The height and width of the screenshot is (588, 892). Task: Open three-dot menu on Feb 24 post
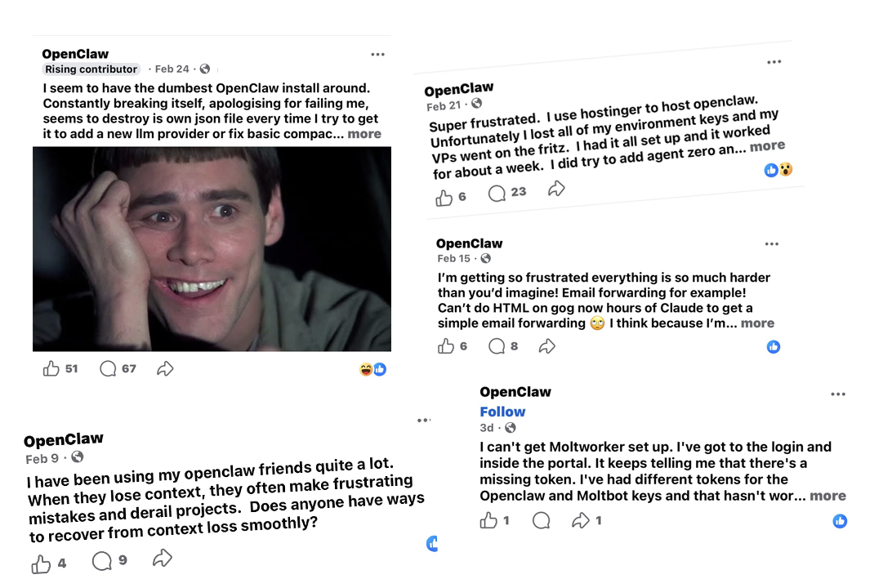(377, 55)
